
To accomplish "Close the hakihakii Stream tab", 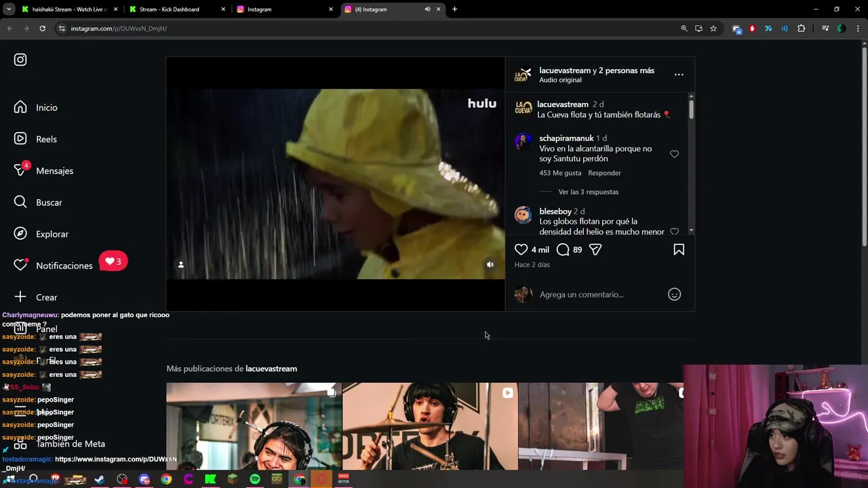I will click(115, 9).
